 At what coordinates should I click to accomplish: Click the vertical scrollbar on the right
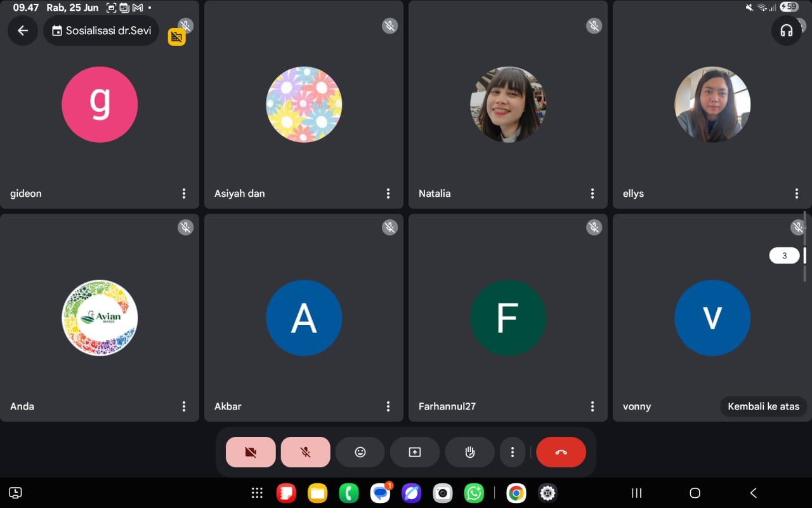point(805,255)
